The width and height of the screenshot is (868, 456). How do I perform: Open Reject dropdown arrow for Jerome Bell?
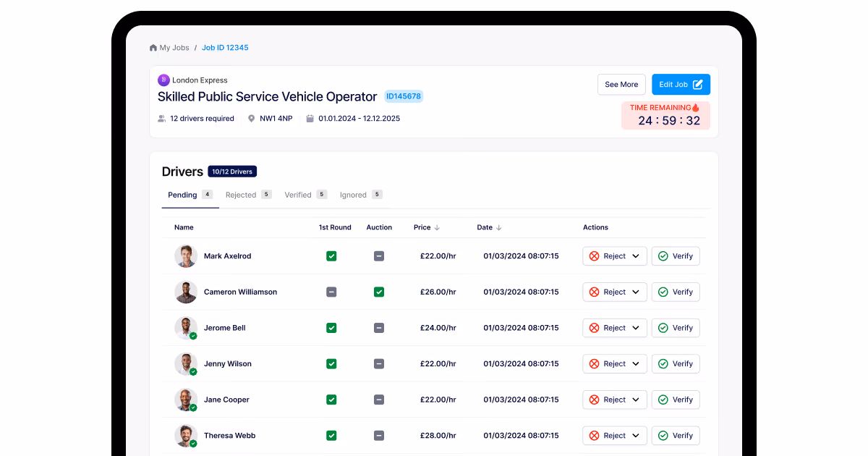[636, 328]
